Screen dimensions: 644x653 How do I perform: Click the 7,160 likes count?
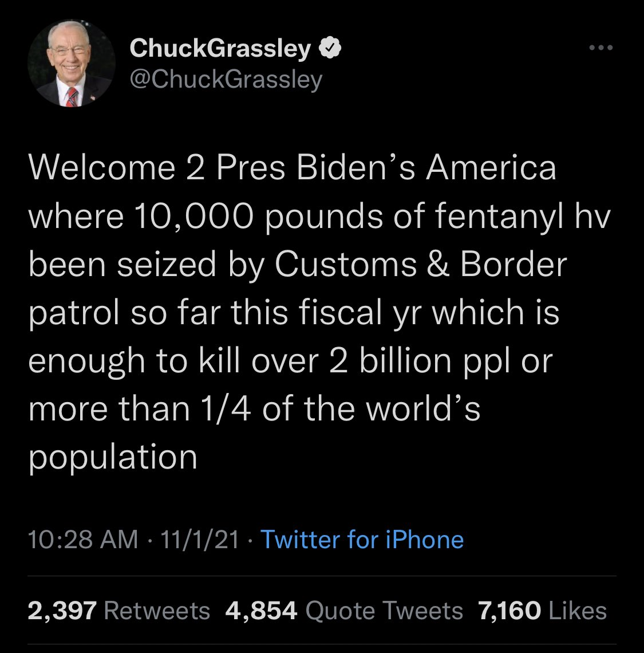pyautogui.click(x=509, y=610)
